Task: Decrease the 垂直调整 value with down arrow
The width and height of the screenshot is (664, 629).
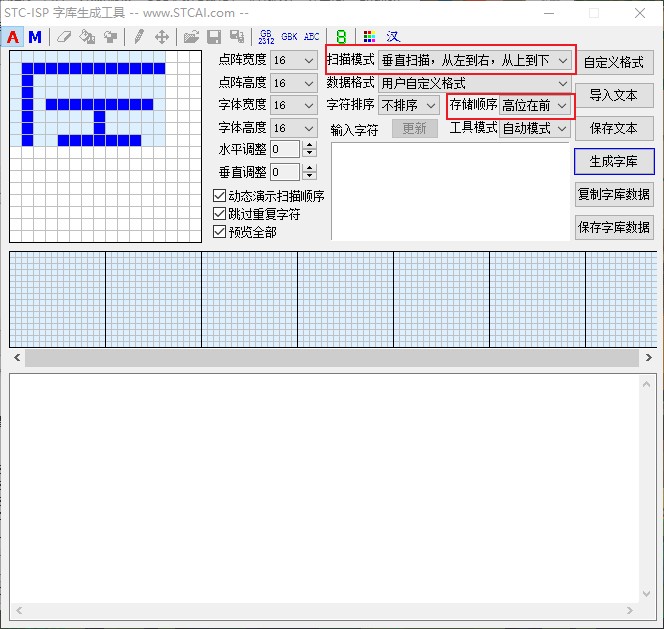Action: point(310,176)
